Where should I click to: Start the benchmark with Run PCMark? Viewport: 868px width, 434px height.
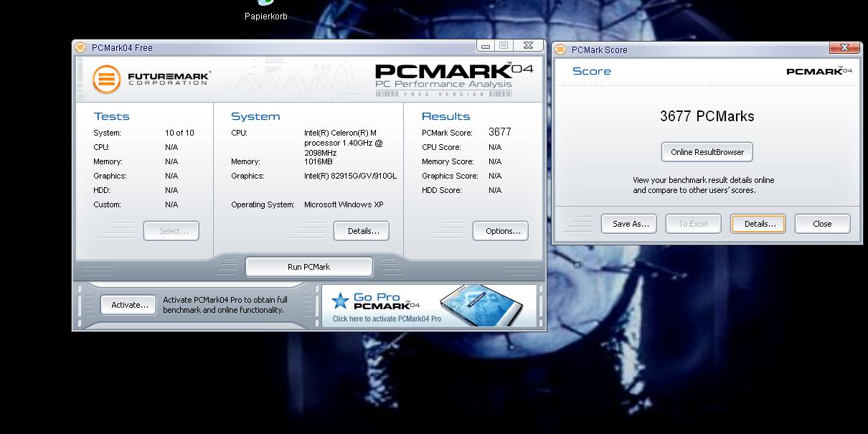click(308, 267)
